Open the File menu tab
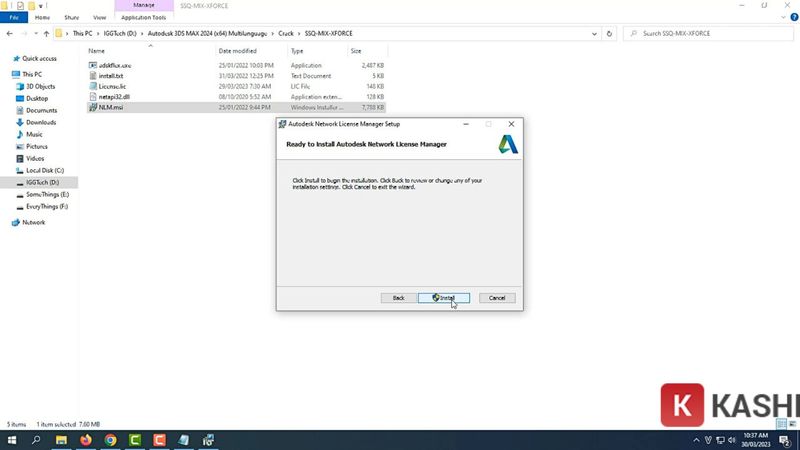Screen dimensions: 800x450 14,18
